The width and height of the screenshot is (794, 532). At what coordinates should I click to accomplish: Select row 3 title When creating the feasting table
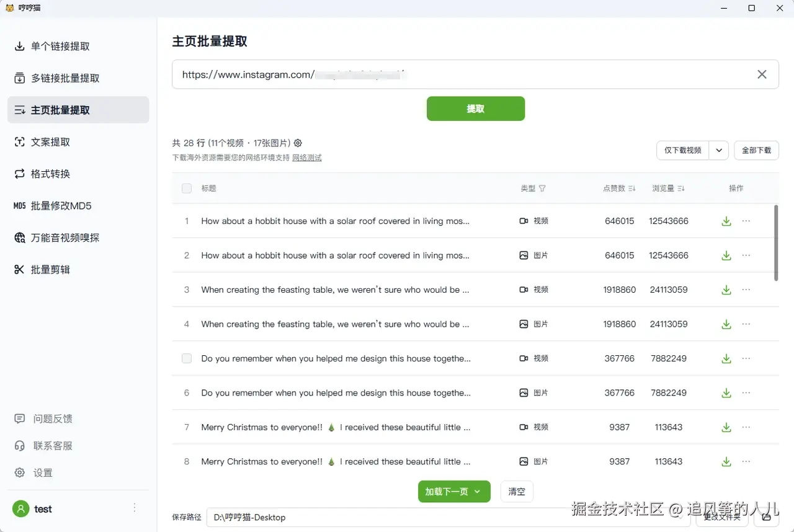(x=335, y=290)
